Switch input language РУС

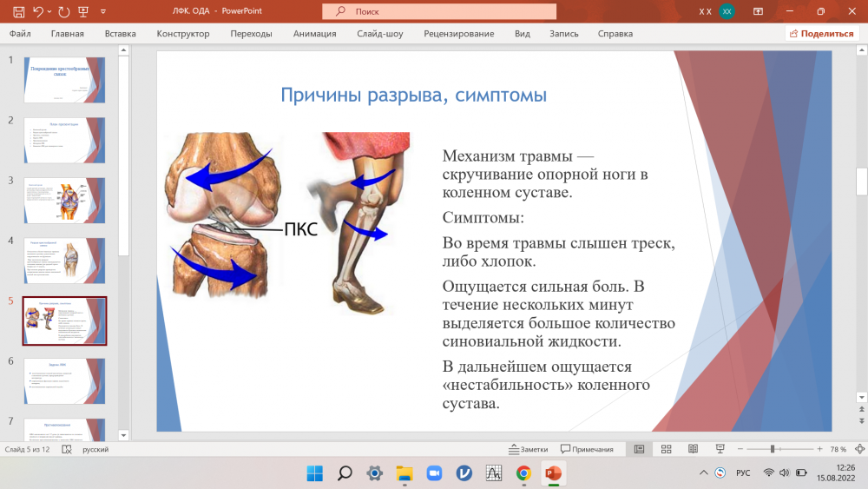pos(743,472)
